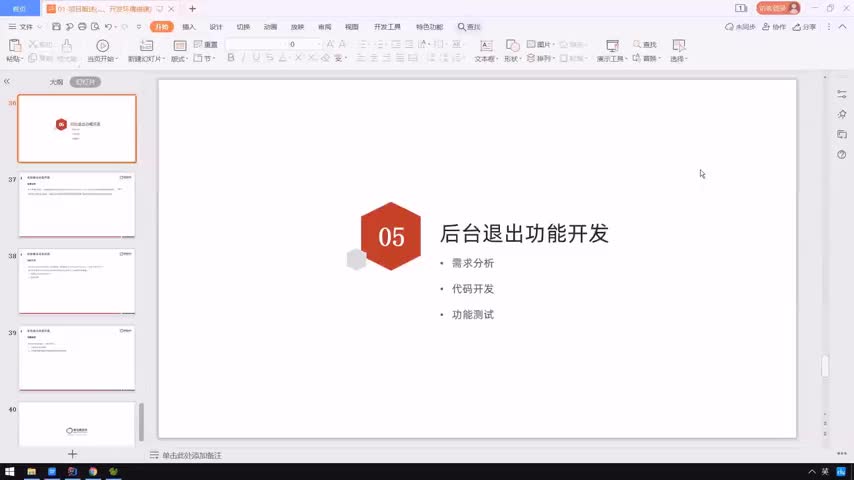Click the Share (分享) button
The height and width of the screenshot is (480, 854).
coord(804,27)
